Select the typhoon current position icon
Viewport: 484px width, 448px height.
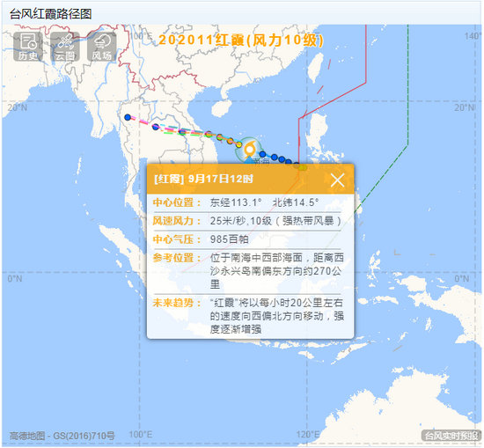click(x=249, y=150)
